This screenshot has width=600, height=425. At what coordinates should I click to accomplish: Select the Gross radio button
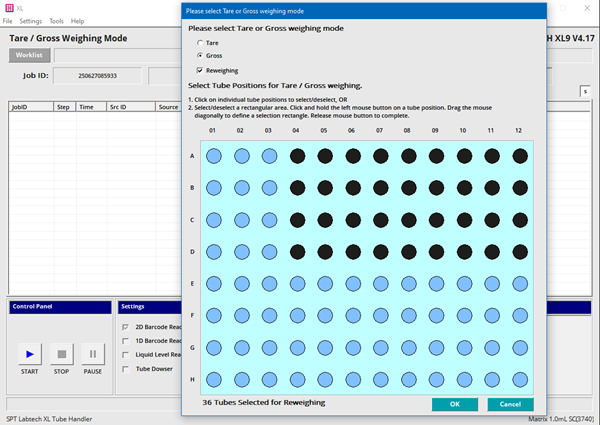tap(199, 56)
